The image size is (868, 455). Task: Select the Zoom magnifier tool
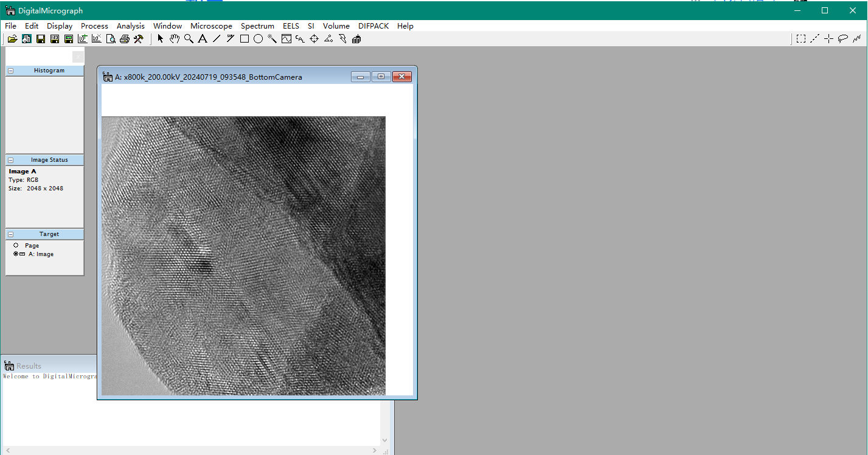(189, 38)
